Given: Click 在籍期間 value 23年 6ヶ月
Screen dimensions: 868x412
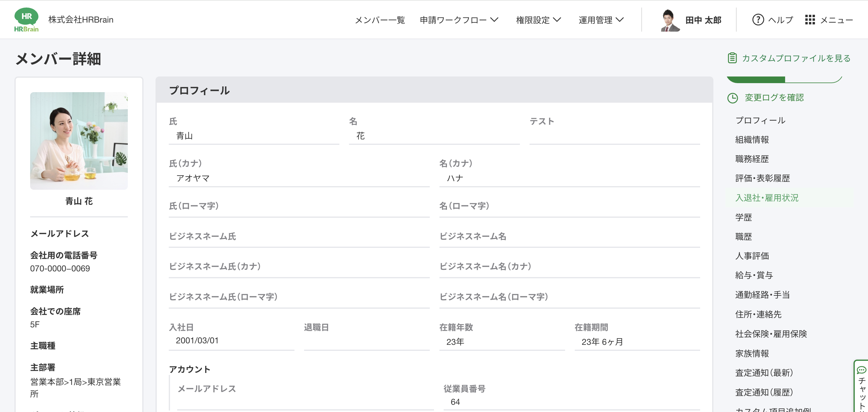Looking at the screenshot, I should [x=602, y=342].
